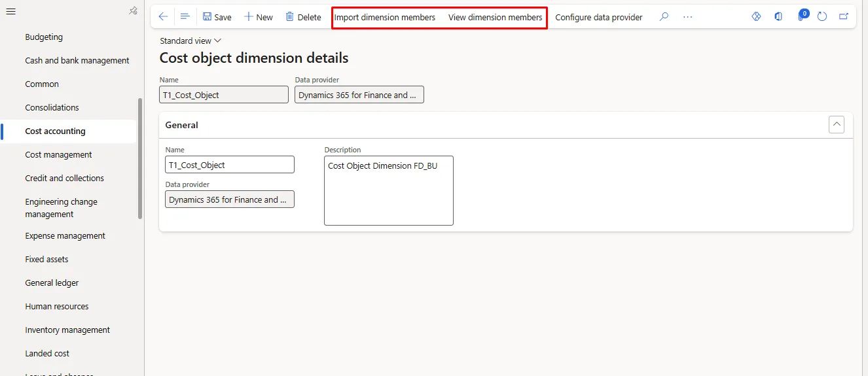Open Credit and collections module
868x376 pixels.
(64, 179)
